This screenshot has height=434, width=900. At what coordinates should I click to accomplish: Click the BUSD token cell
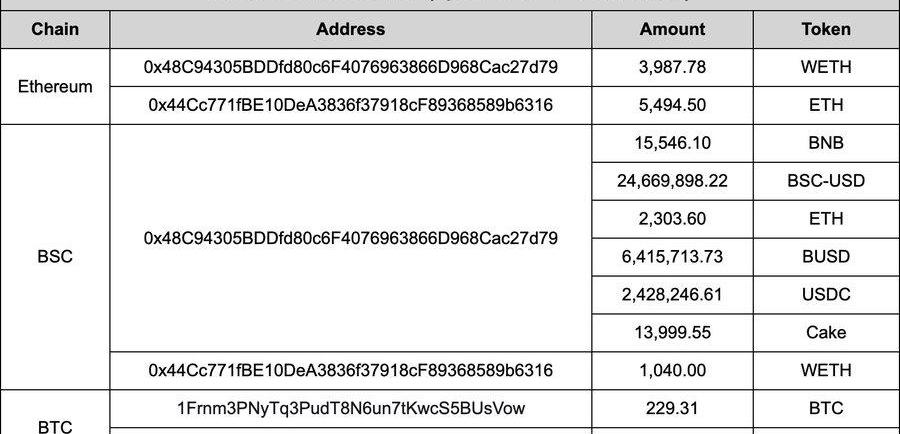(x=826, y=257)
